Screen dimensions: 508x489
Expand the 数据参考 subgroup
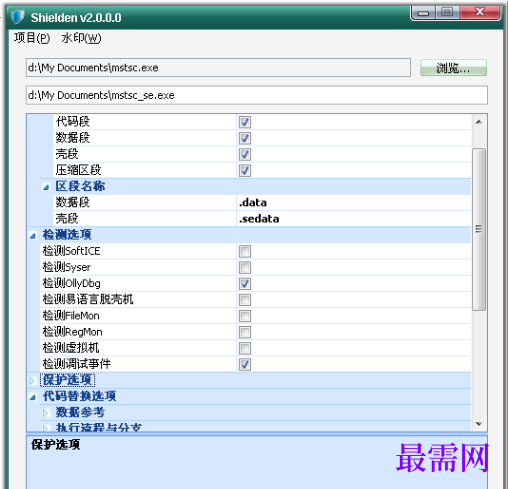pyautogui.click(x=46, y=413)
